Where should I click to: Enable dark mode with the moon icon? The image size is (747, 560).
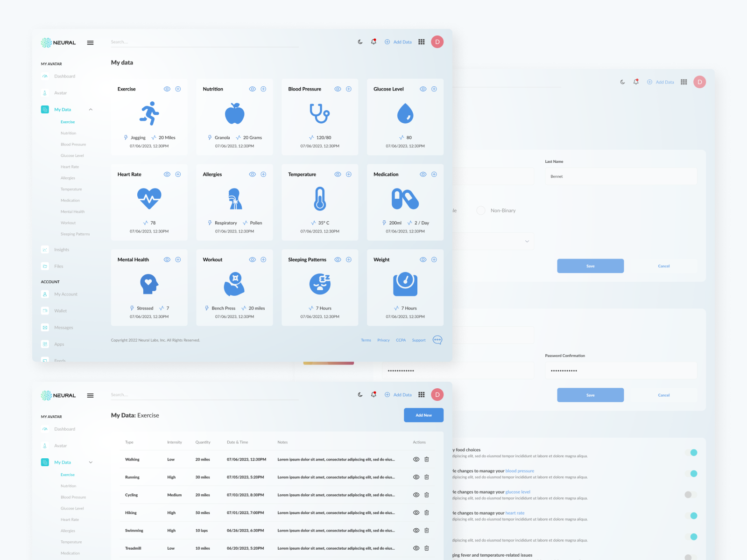[359, 42]
